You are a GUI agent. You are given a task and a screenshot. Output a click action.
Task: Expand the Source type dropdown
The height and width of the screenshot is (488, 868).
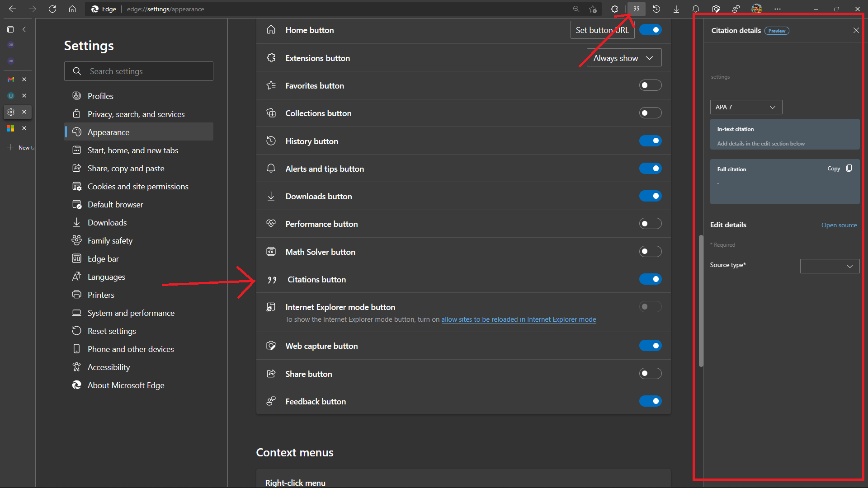coord(830,266)
